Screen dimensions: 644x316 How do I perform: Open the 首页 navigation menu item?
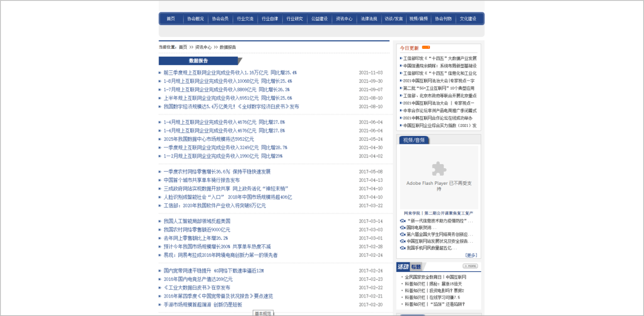coord(171,19)
